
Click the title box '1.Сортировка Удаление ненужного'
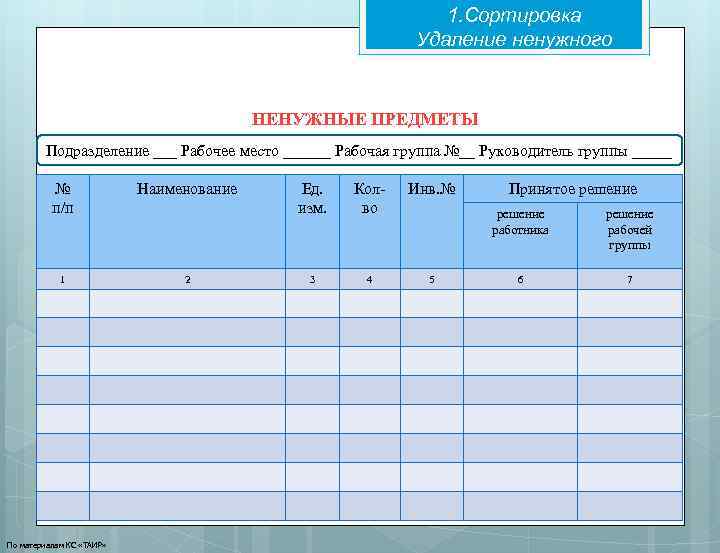[504, 25]
